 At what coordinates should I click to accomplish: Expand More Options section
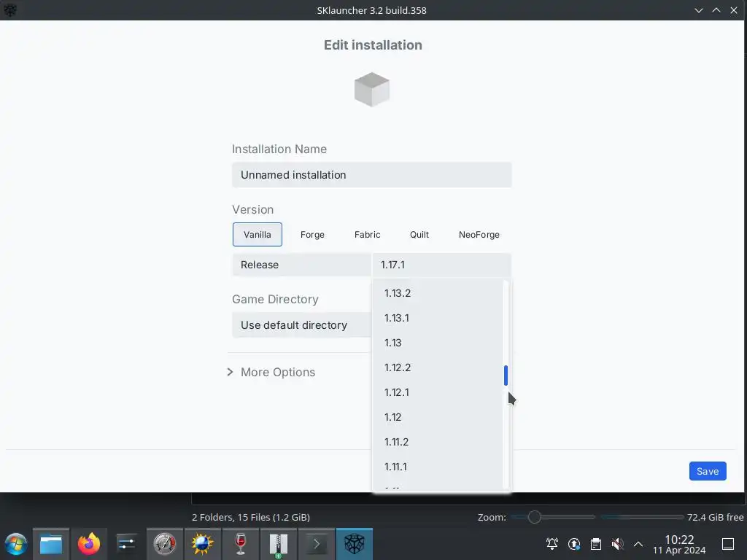[x=271, y=372]
